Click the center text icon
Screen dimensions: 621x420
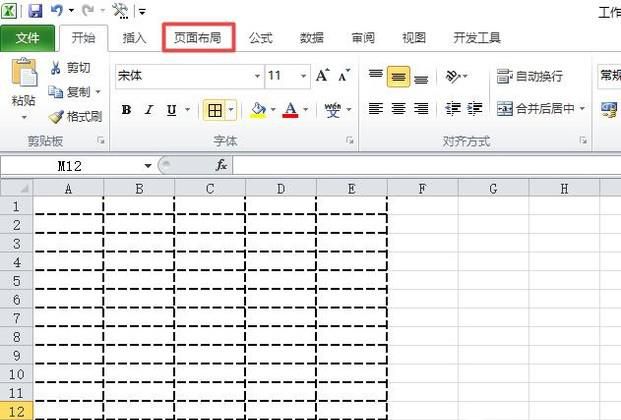398,108
